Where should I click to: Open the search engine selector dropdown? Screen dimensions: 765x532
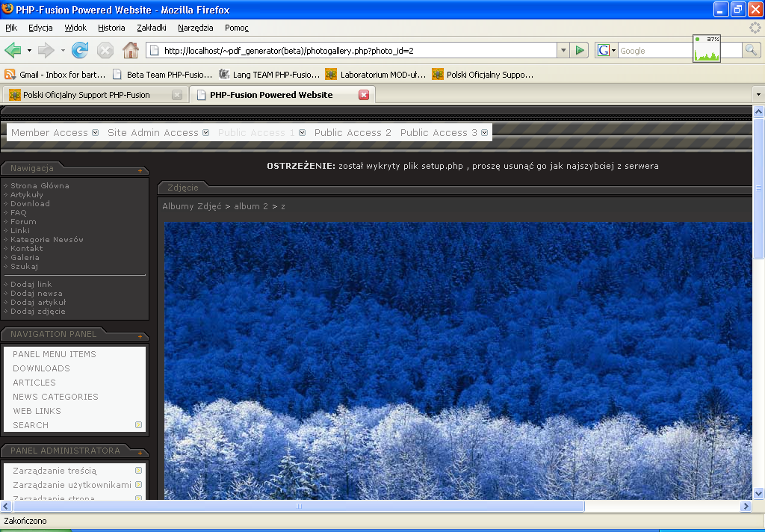613,50
